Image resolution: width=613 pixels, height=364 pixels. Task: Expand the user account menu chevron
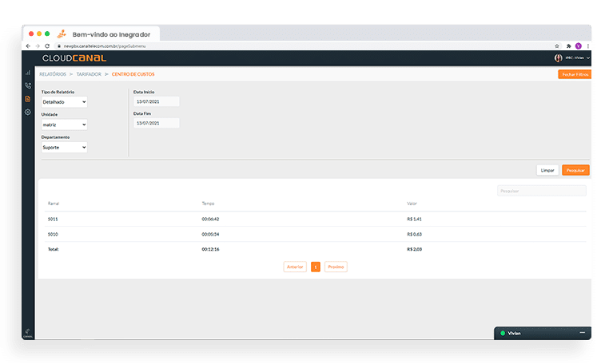(x=588, y=57)
